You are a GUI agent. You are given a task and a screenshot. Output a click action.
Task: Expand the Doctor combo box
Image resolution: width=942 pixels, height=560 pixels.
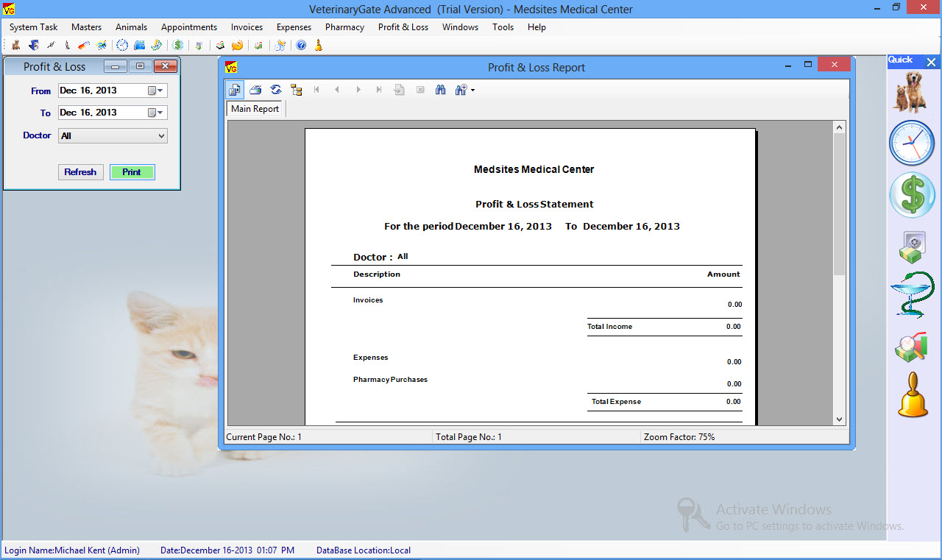[161, 136]
